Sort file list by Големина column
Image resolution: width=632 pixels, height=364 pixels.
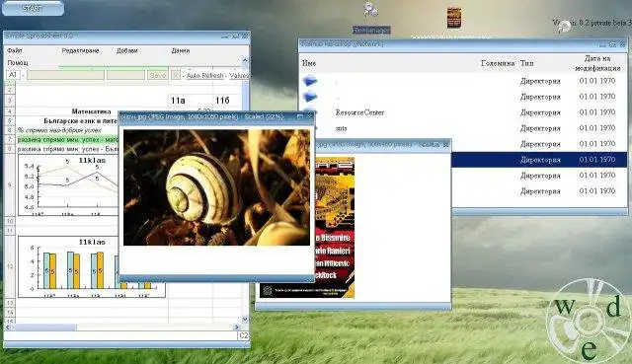pos(498,63)
